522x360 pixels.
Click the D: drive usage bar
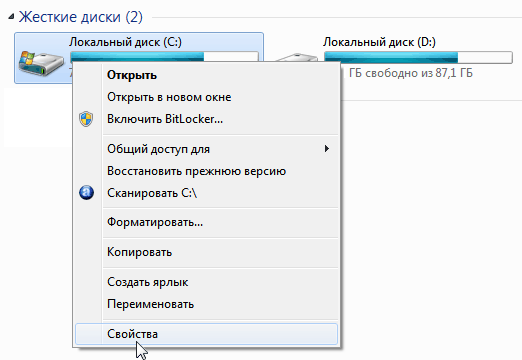418,57
